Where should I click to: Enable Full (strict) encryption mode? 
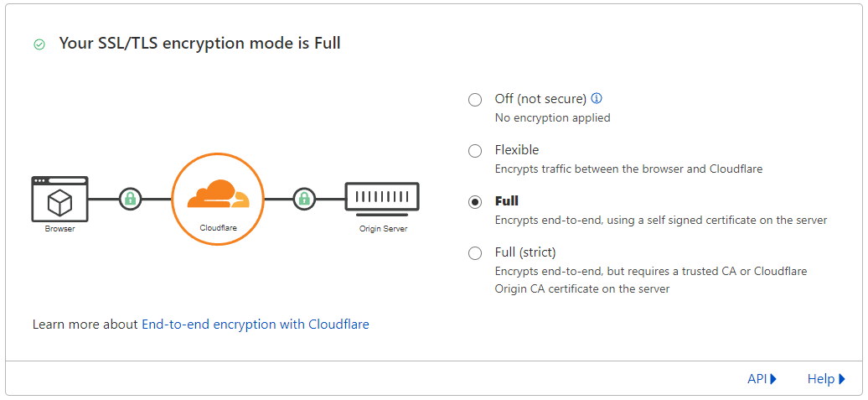click(x=475, y=253)
